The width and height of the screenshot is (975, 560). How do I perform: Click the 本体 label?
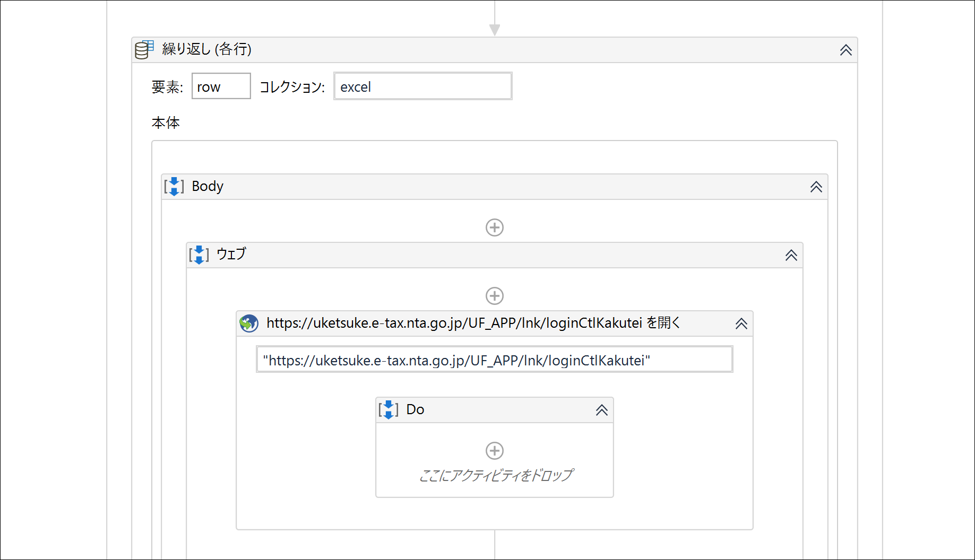[x=166, y=123]
